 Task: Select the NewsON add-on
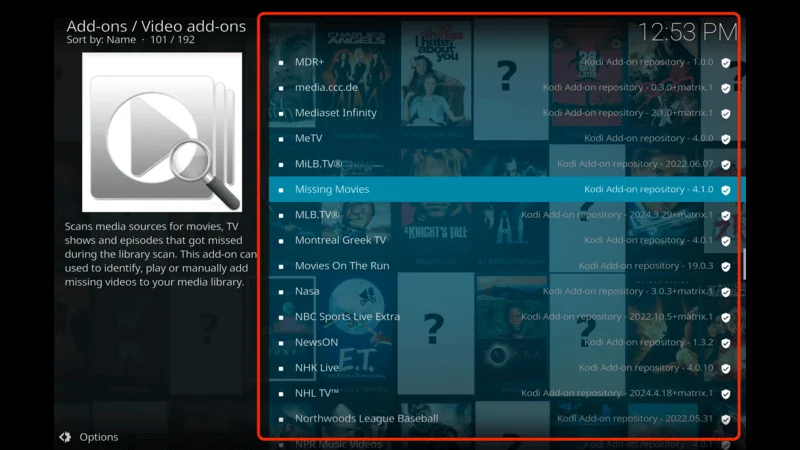tap(507, 342)
